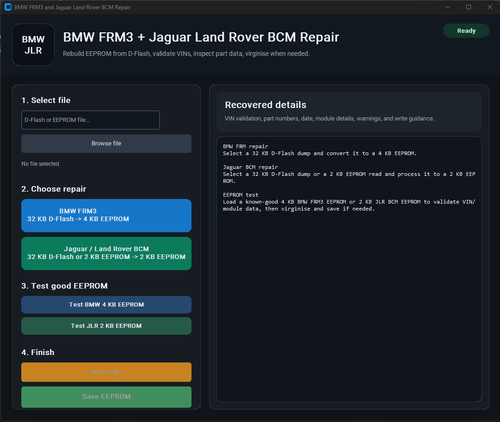Image resolution: width=500 pixels, height=422 pixels.
Task: Close the BCM Repair window
Action: point(489,7)
